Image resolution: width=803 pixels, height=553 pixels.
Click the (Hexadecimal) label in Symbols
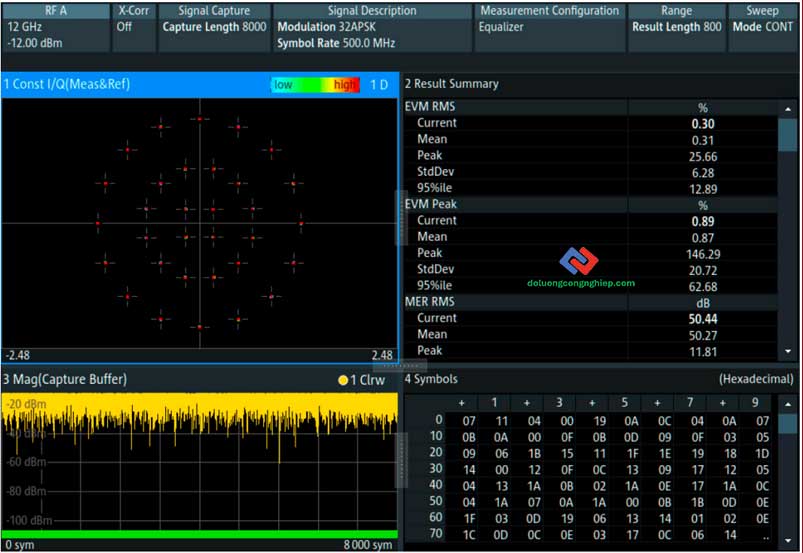pyautogui.click(x=756, y=379)
